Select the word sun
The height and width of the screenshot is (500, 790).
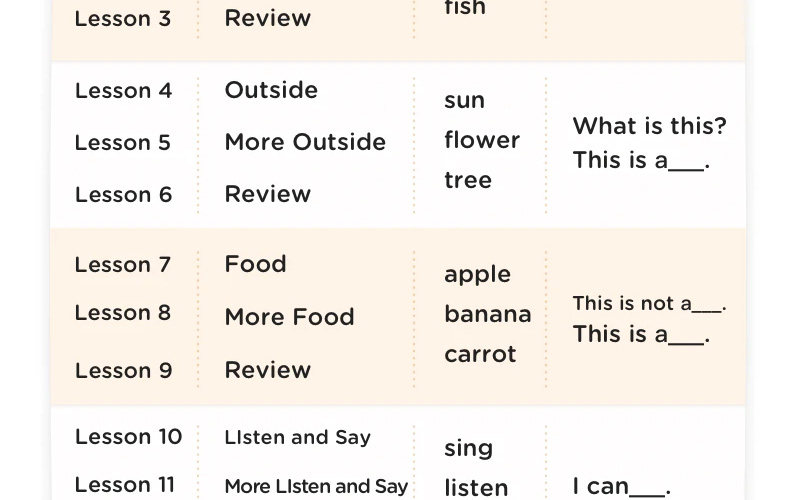(464, 101)
